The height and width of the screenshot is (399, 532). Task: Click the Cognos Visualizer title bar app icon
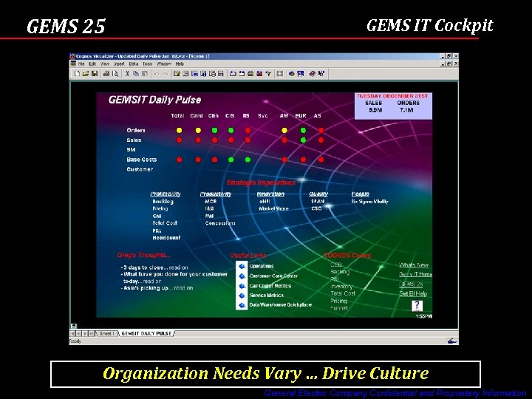72,56
